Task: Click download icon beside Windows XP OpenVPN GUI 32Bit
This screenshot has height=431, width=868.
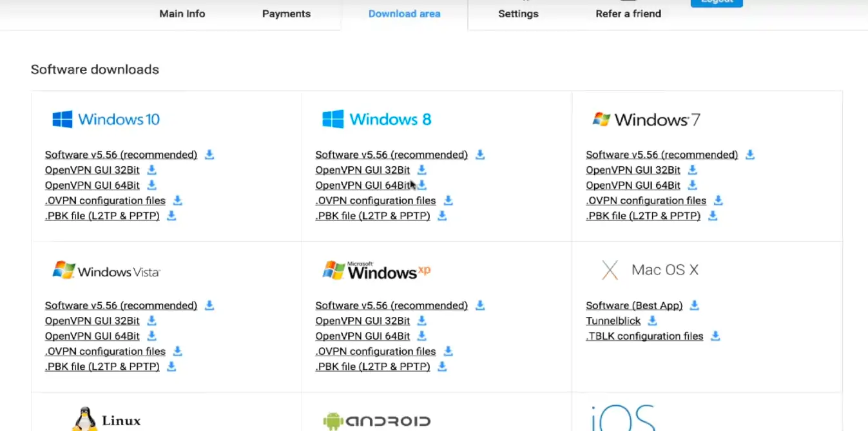Action: pos(422,321)
